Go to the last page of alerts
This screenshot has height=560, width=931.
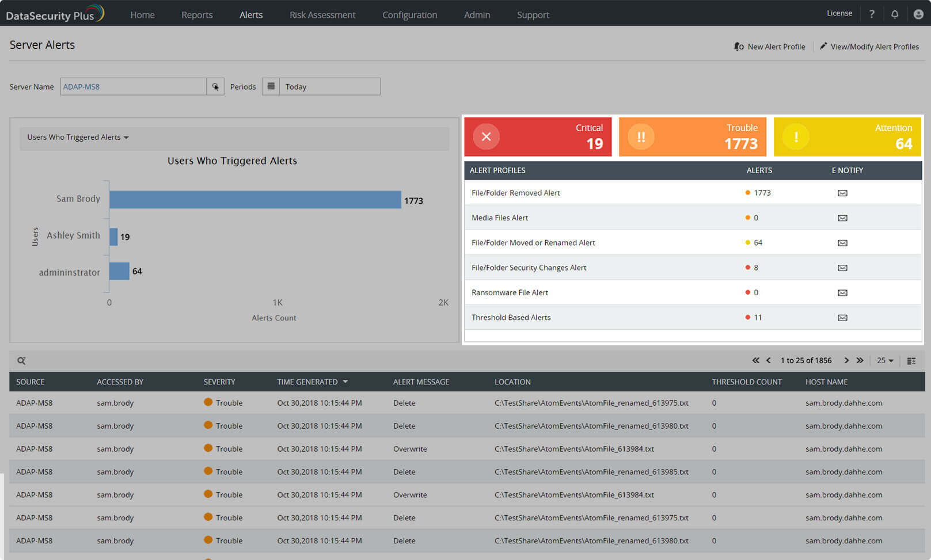[x=860, y=360]
